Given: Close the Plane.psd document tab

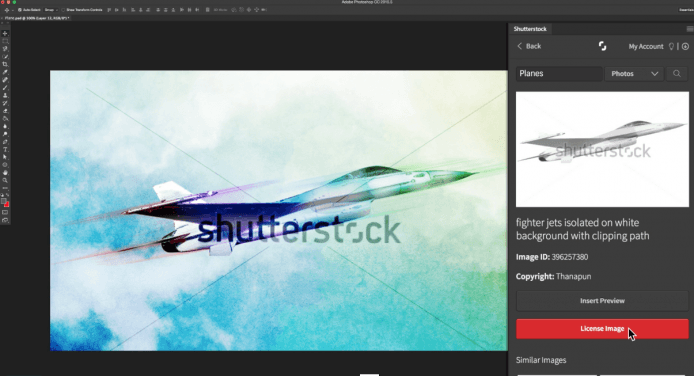Looking at the screenshot, I should 2,18.
